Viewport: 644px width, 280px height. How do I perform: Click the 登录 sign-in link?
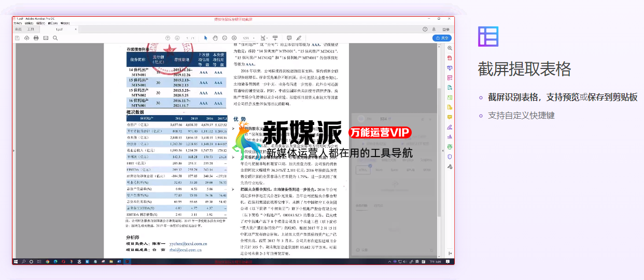(x=446, y=30)
